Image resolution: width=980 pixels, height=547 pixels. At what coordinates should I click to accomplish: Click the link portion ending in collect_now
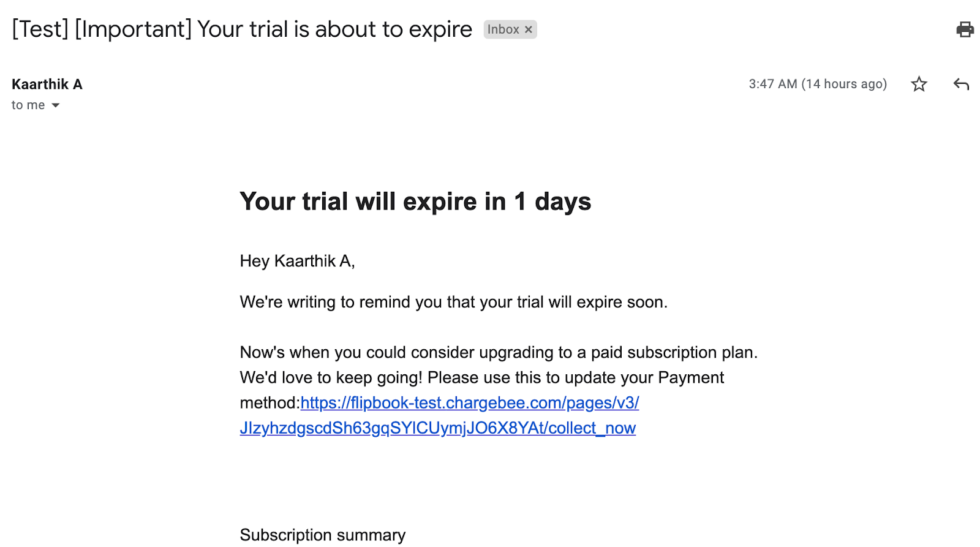(x=438, y=428)
